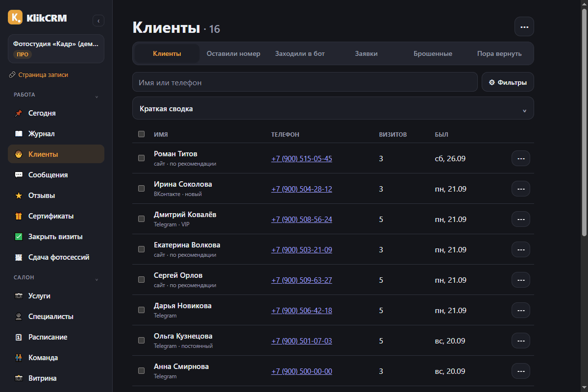Viewport: 588px width, 392px height.
Task: Check the box for Сергей Орлов
Action: [142, 280]
